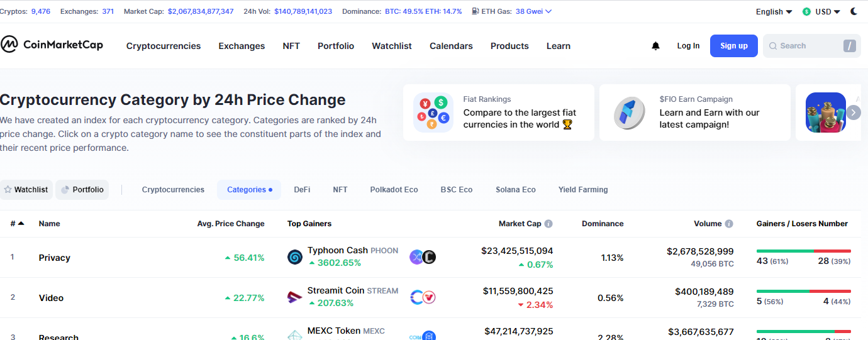
Task: Switch to the BSC Eco tab
Action: 457,189
